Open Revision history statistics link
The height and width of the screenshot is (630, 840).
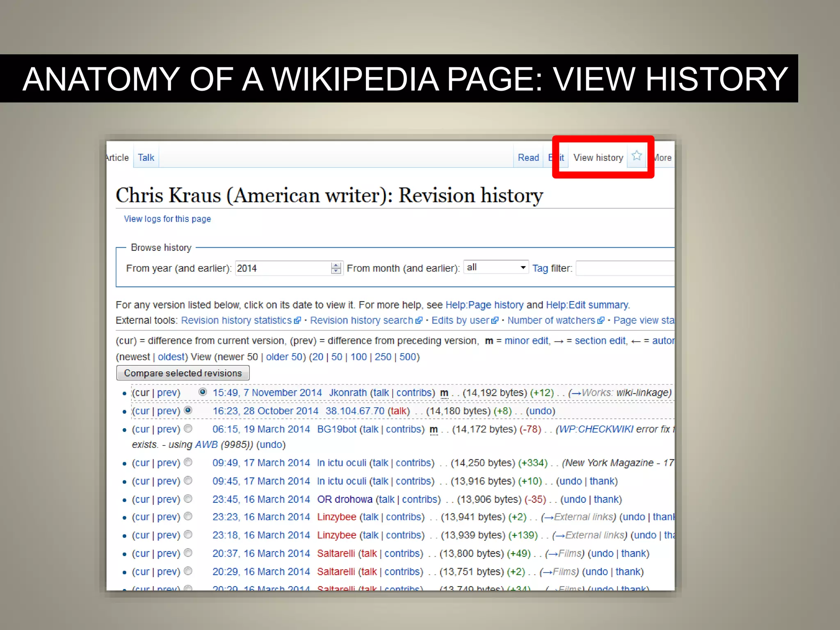(x=236, y=320)
